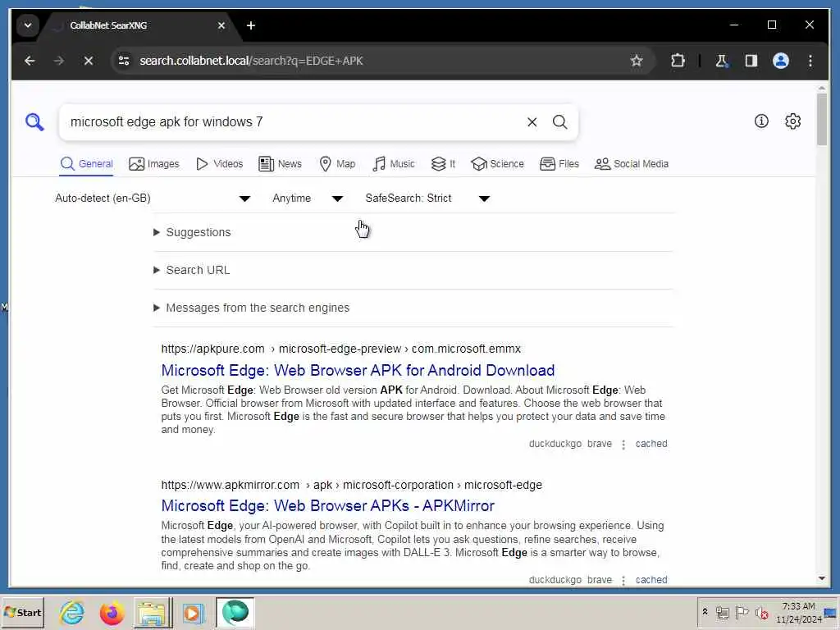Launch Firefox from taskbar
The image size is (840, 630).
(x=112, y=613)
